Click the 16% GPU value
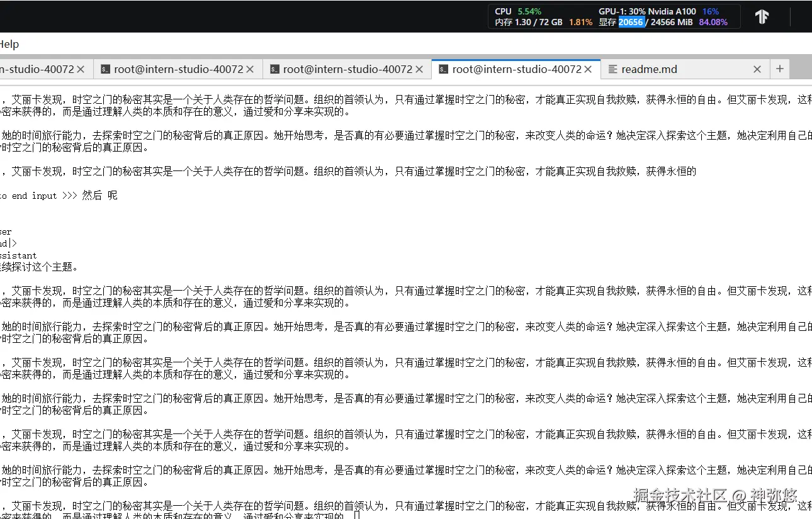The width and height of the screenshot is (812, 519). (711, 11)
